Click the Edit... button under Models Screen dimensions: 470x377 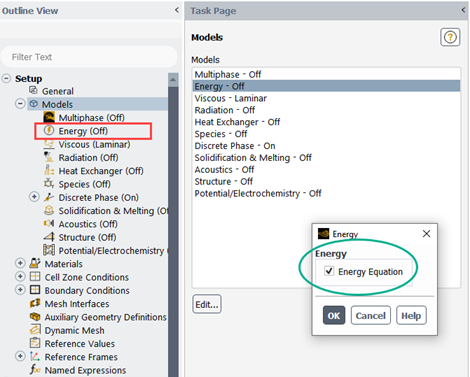(x=207, y=304)
